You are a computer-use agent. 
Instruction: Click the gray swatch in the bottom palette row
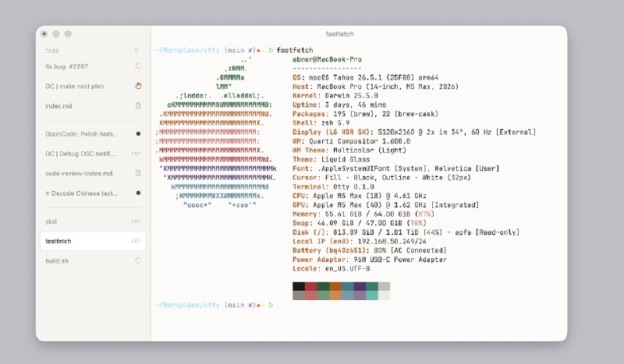[299, 295]
